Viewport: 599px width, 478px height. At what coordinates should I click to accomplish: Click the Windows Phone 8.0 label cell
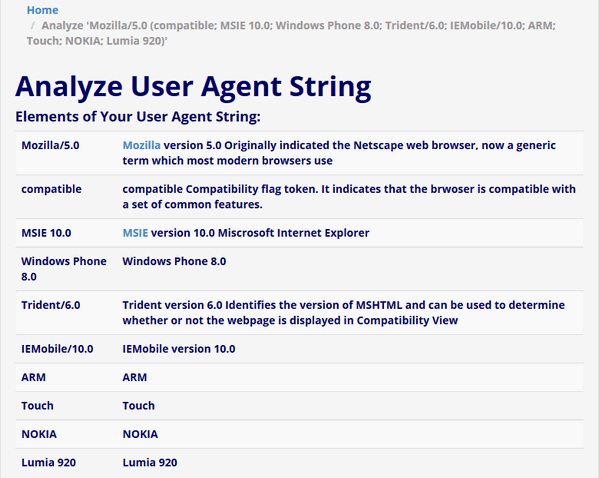click(64, 269)
